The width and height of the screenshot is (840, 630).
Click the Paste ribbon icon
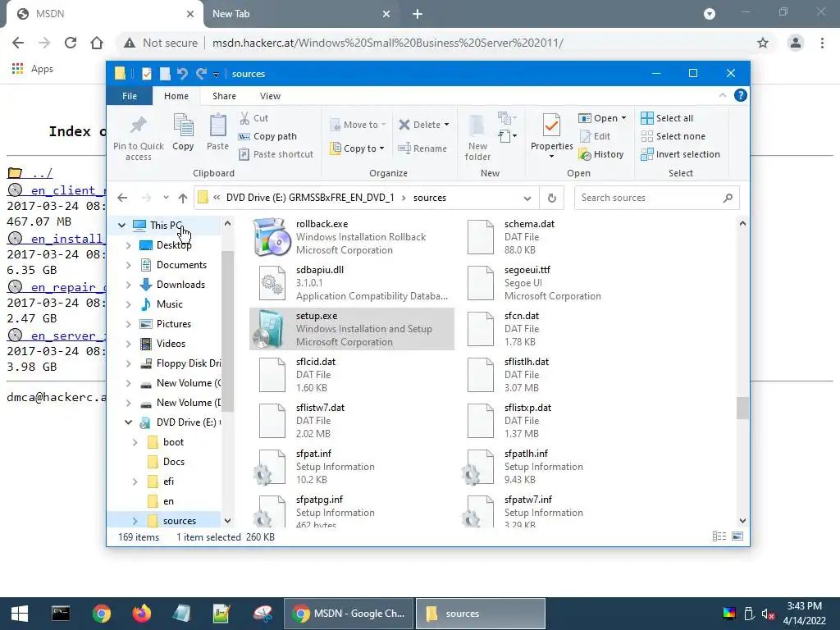(217, 126)
